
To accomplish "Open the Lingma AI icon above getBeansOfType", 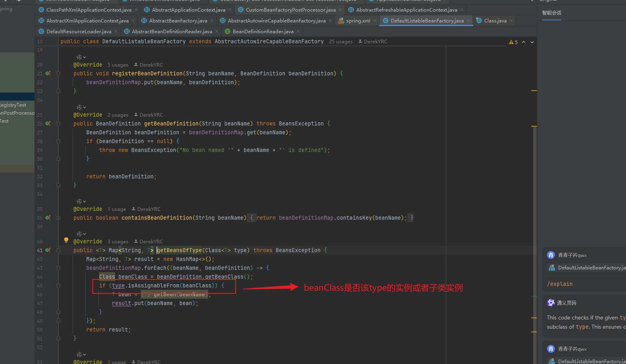I will coord(79,234).
